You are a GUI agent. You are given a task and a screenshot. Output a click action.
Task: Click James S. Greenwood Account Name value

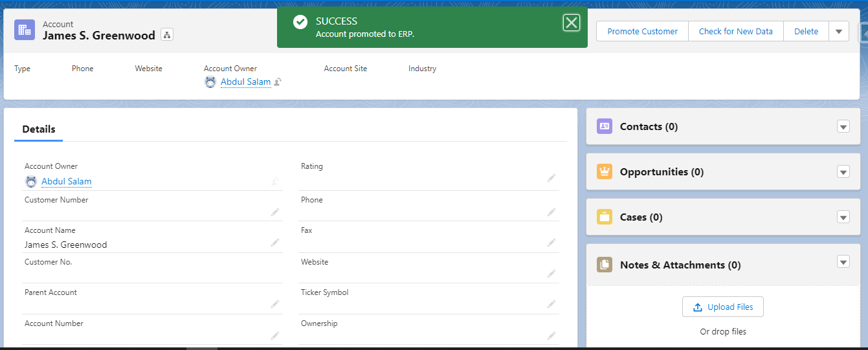[66, 245]
